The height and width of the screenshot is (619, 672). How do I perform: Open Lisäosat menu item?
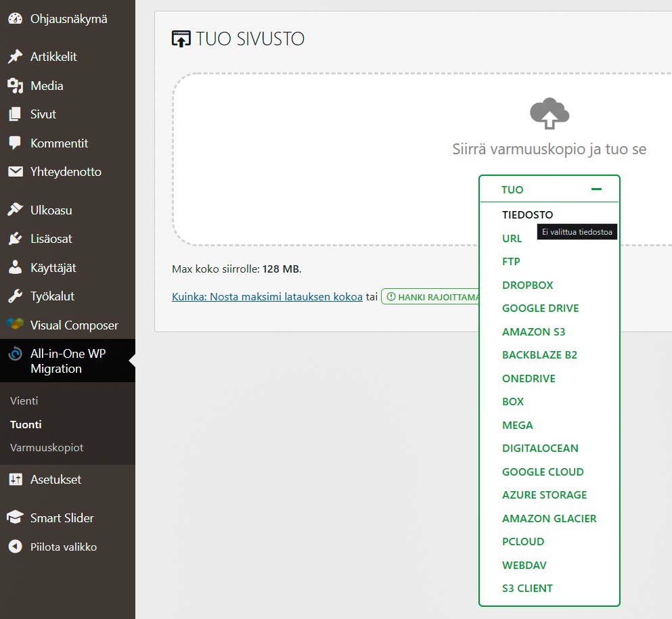tap(68, 239)
